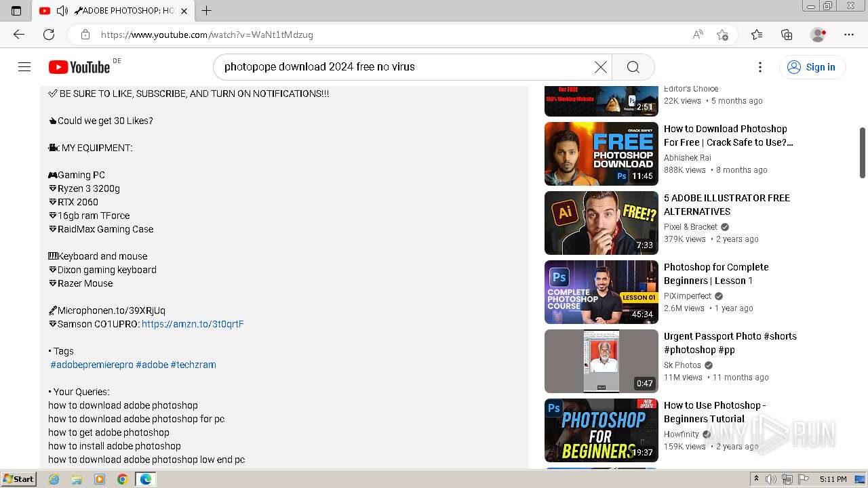The width and height of the screenshot is (868, 488).
Task: Visit PiXimperfect channel
Action: (x=688, y=296)
